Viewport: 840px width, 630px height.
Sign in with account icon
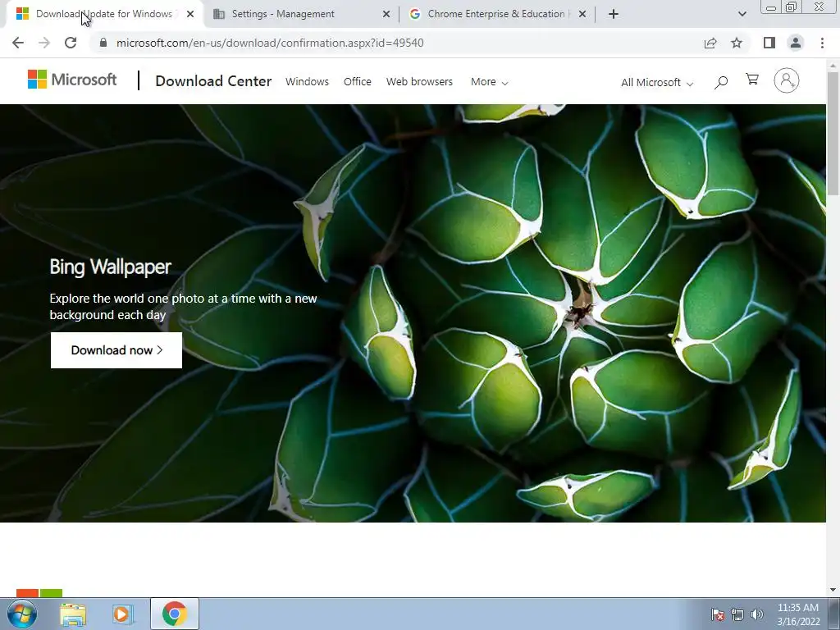click(787, 81)
